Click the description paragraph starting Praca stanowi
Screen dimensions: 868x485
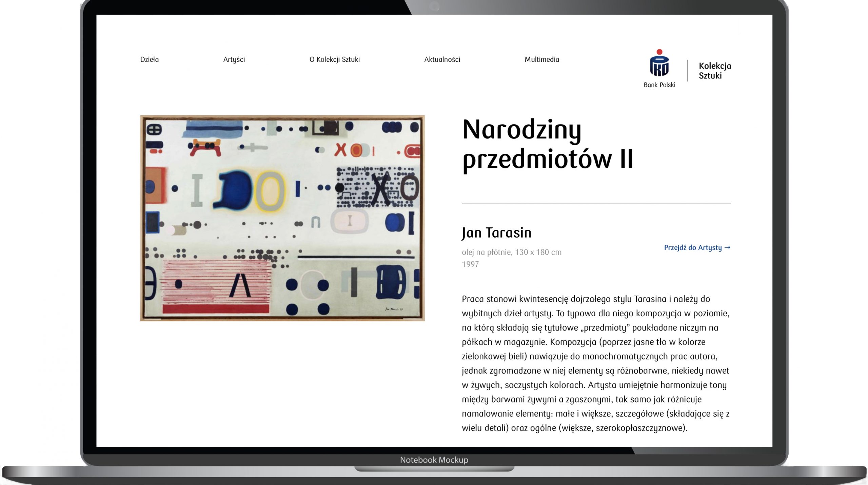click(x=596, y=363)
